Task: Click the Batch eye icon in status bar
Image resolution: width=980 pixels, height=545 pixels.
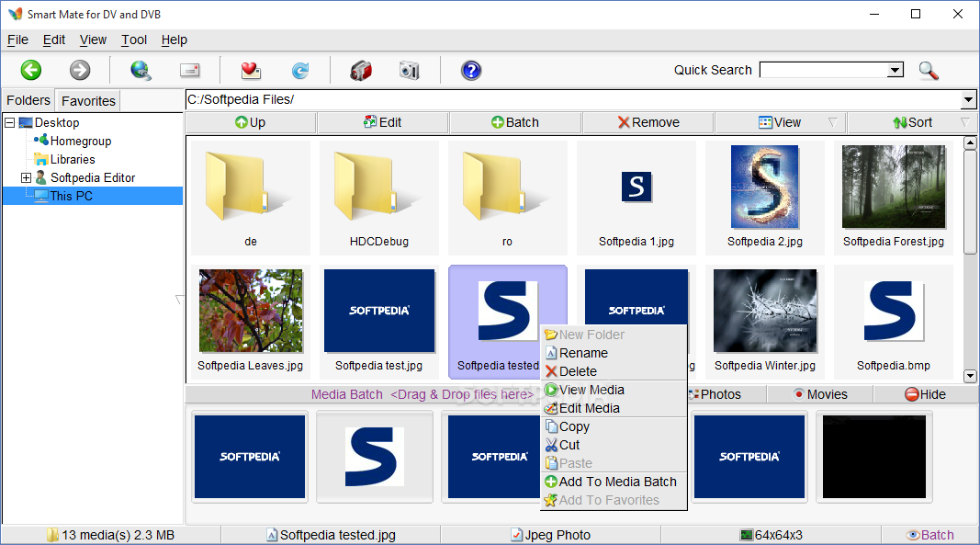Action: [x=914, y=535]
